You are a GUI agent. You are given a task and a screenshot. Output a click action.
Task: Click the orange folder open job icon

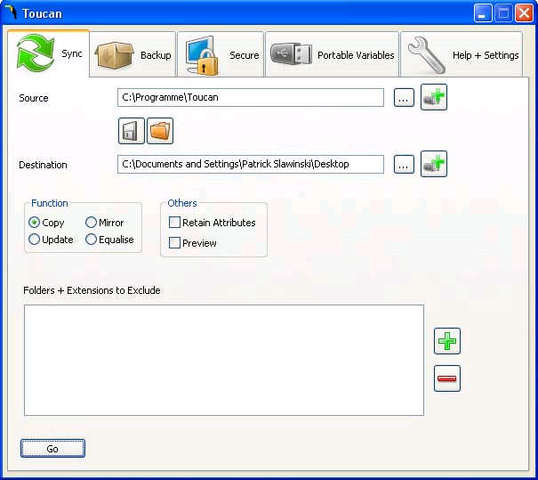pyautogui.click(x=160, y=131)
